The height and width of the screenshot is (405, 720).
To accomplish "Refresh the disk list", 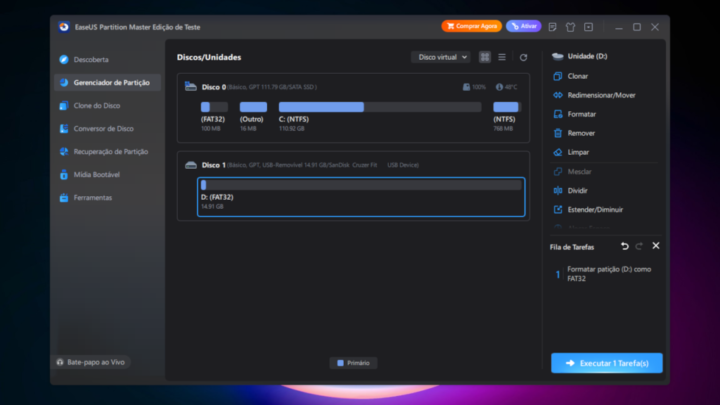I will click(522, 58).
